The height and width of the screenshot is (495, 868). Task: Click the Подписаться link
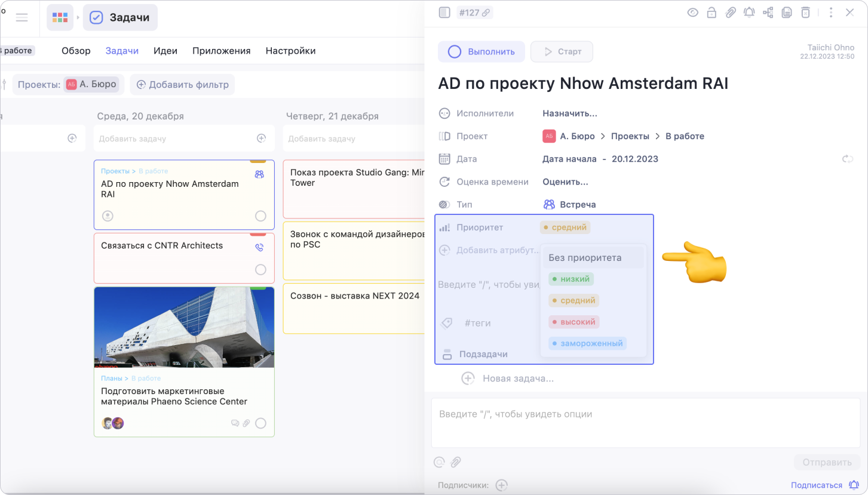coord(816,485)
